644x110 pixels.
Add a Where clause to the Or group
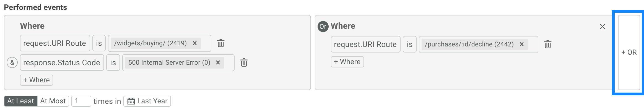click(x=347, y=62)
